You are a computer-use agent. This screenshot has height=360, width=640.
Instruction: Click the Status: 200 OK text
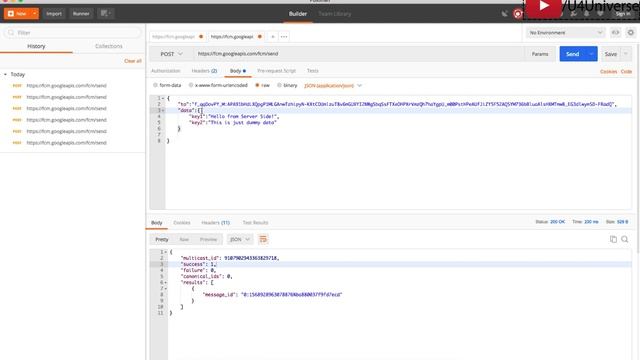point(550,222)
